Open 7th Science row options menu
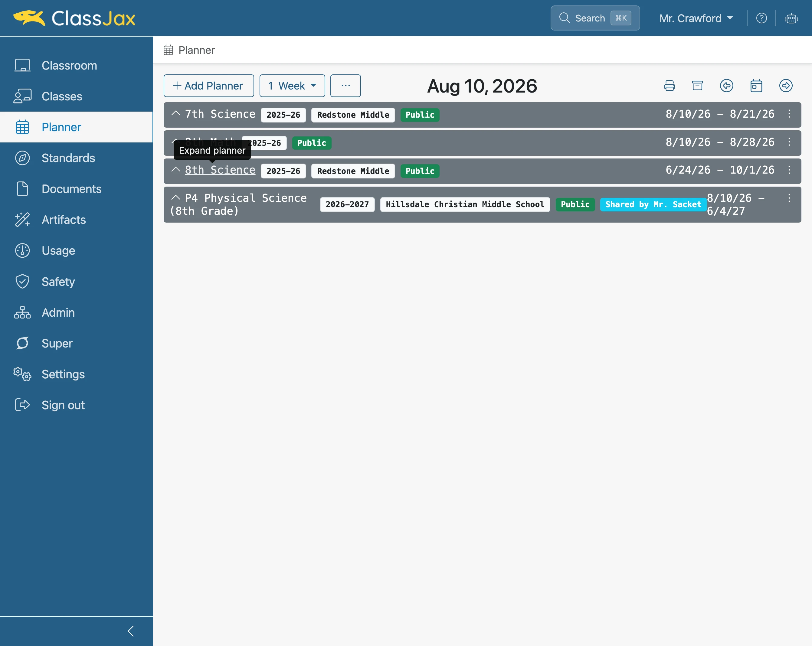 coord(789,114)
